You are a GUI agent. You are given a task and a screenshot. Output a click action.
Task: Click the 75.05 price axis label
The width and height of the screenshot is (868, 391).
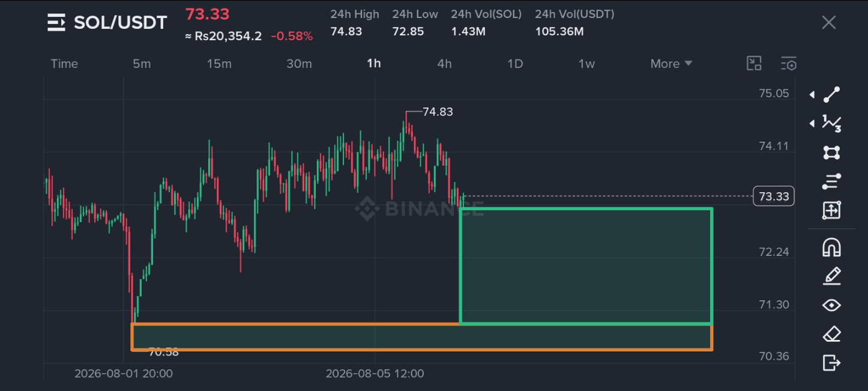click(x=774, y=93)
